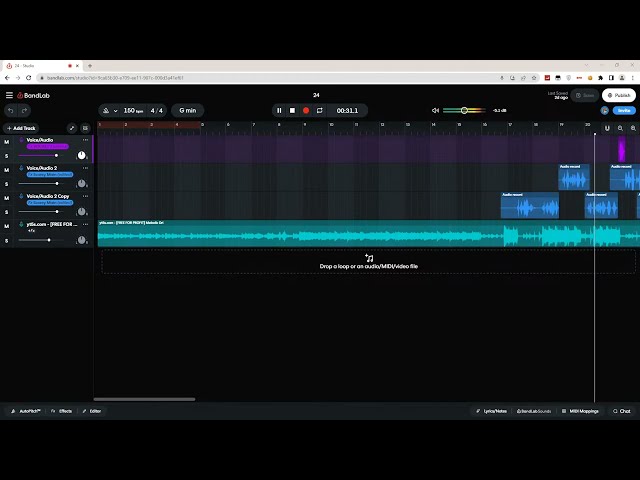640x480 pixels.
Task: Pause playback
Action: pos(279,111)
